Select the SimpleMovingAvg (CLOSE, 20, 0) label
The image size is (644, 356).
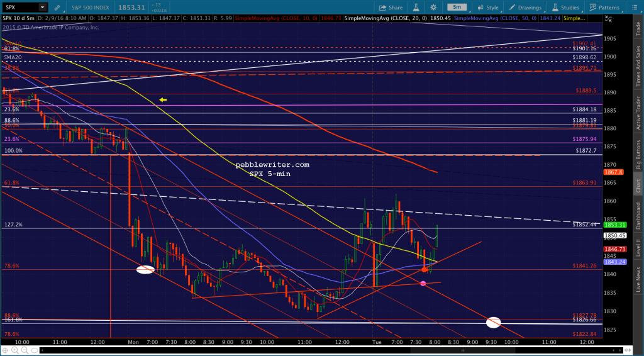click(x=386, y=18)
